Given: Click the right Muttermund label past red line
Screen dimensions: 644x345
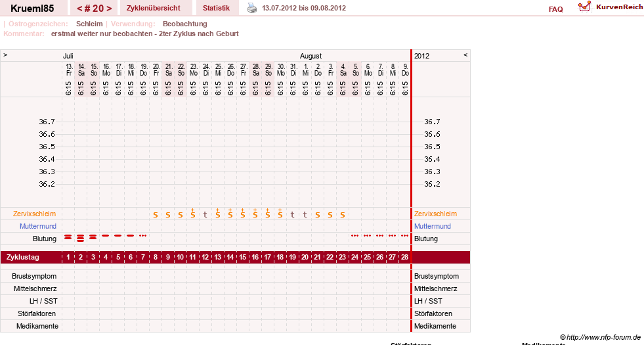Looking at the screenshot, I should tap(432, 226).
